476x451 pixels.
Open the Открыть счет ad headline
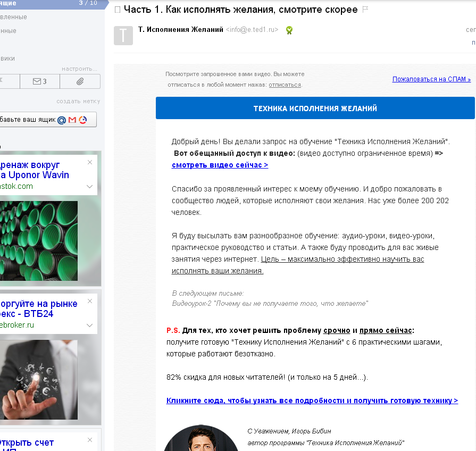[27, 445]
